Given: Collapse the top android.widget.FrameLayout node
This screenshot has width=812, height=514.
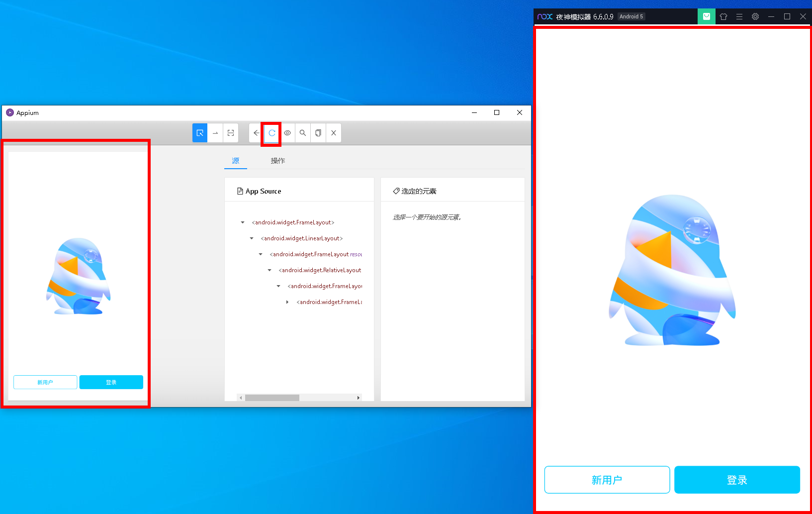Looking at the screenshot, I should point(243,222).
